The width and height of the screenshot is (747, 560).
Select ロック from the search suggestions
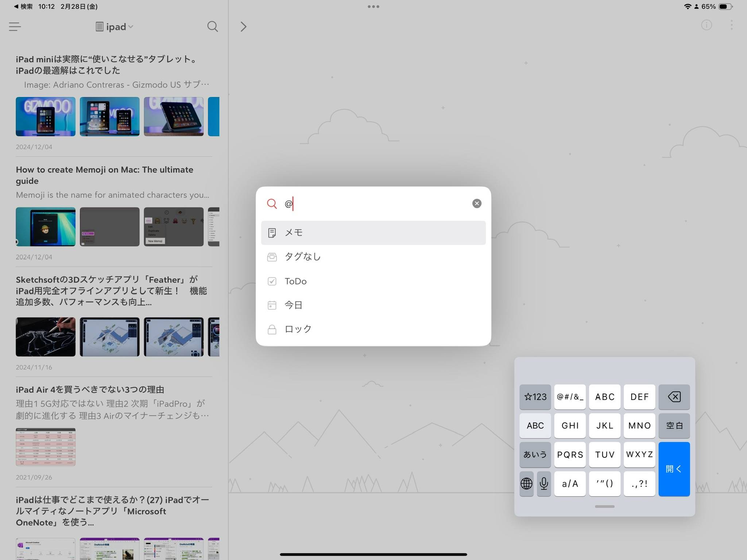[x=373, y=329]
